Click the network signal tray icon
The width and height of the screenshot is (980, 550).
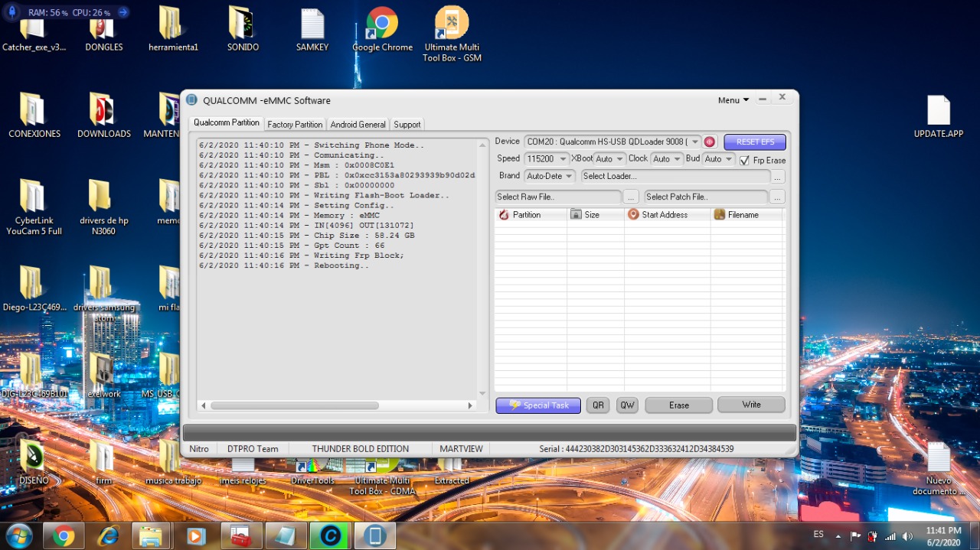pyautogui.click(x=890, y=536)
